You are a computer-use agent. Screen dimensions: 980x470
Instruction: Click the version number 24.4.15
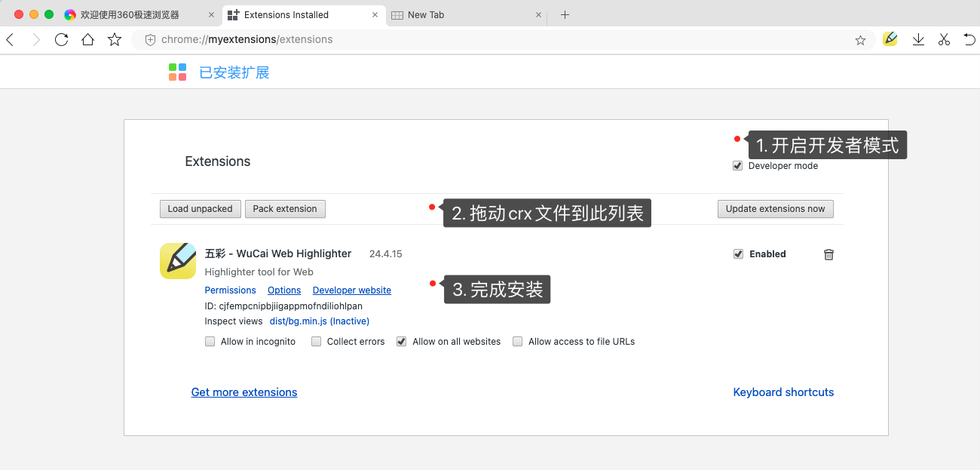click(386, 254)
